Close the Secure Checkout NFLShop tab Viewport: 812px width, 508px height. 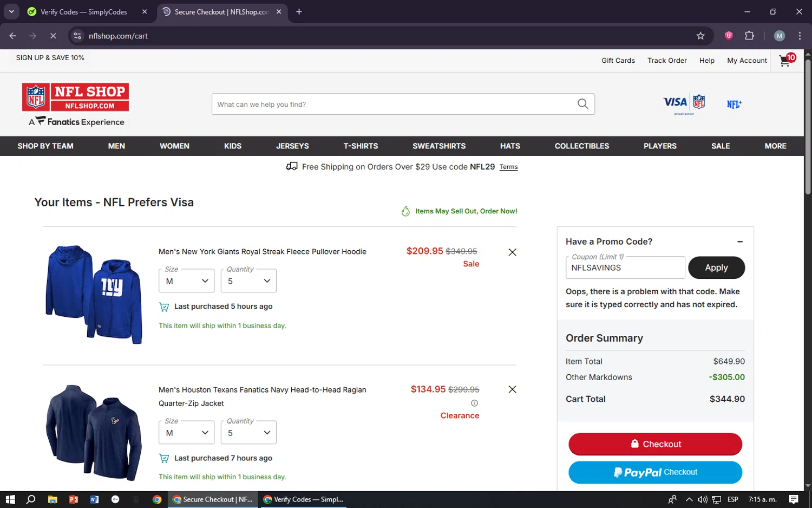tap(279, 11)
